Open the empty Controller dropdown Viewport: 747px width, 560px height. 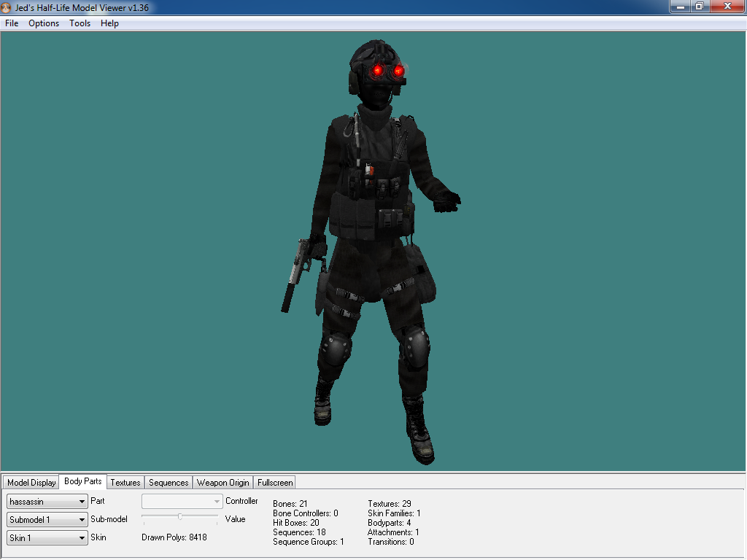[x=182, y=502]
